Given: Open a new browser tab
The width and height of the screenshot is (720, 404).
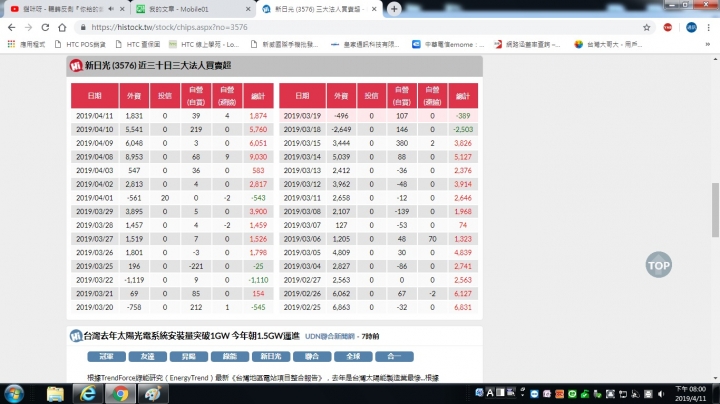Looking at the screenshot, I should (x=394, y=9).
